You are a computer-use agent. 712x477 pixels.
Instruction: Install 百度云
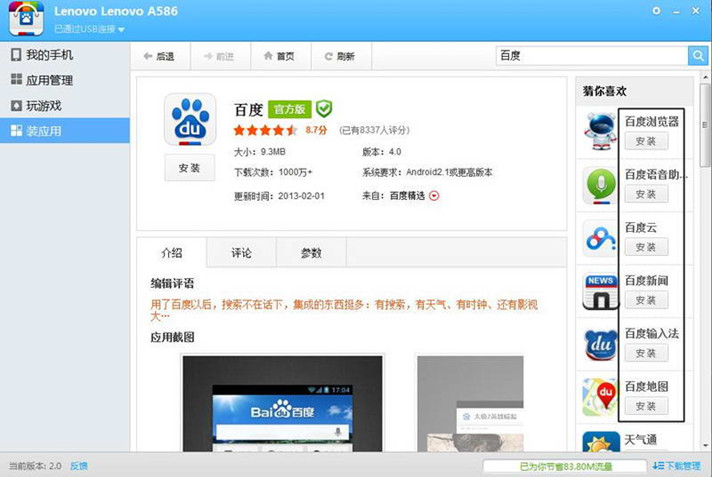[646, 247]
